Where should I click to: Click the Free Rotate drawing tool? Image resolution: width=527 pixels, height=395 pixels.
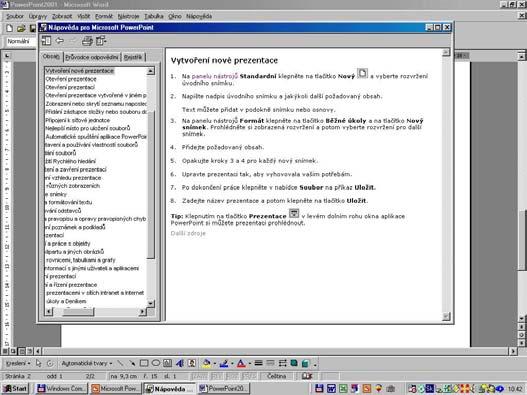(x=50, y=363)
